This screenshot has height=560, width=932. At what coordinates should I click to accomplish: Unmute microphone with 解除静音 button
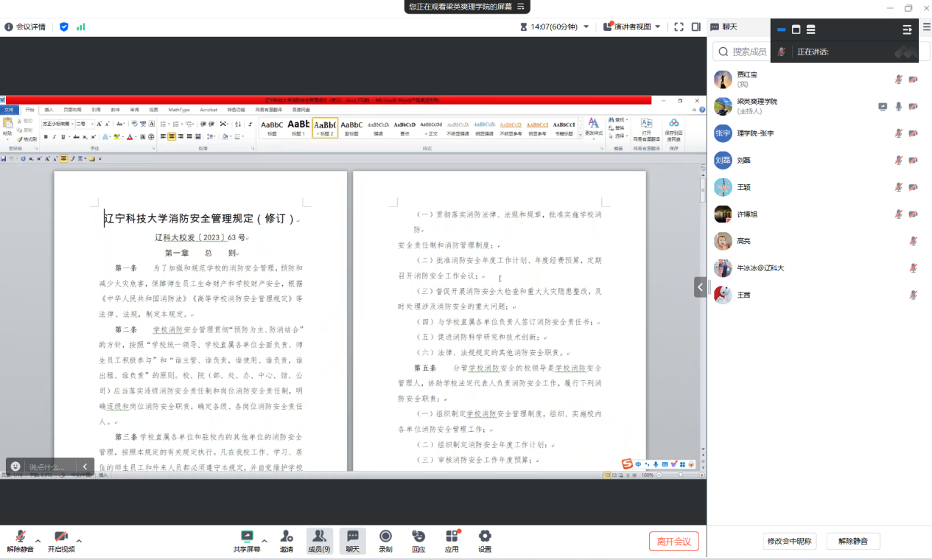pos(21,536)
